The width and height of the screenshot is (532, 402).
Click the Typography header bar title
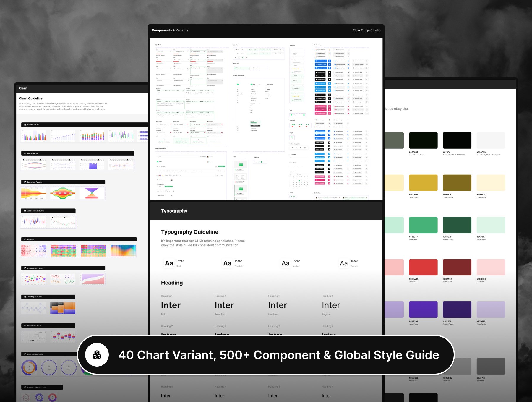coord(174,211)
